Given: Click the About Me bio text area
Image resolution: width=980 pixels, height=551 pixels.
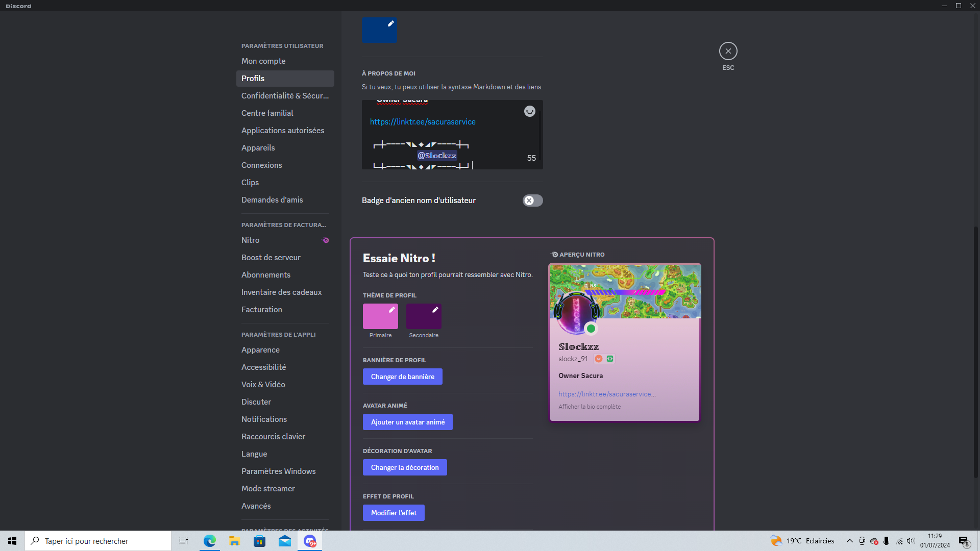Looking at the screenshot, I should (x=452, y=135).
